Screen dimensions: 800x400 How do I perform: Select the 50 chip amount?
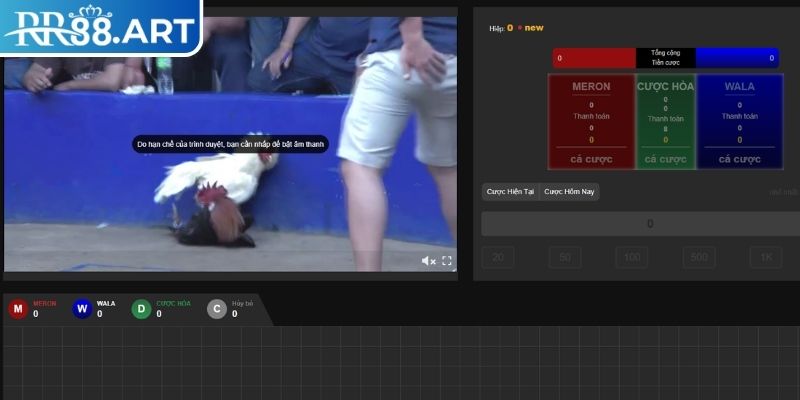564,258
